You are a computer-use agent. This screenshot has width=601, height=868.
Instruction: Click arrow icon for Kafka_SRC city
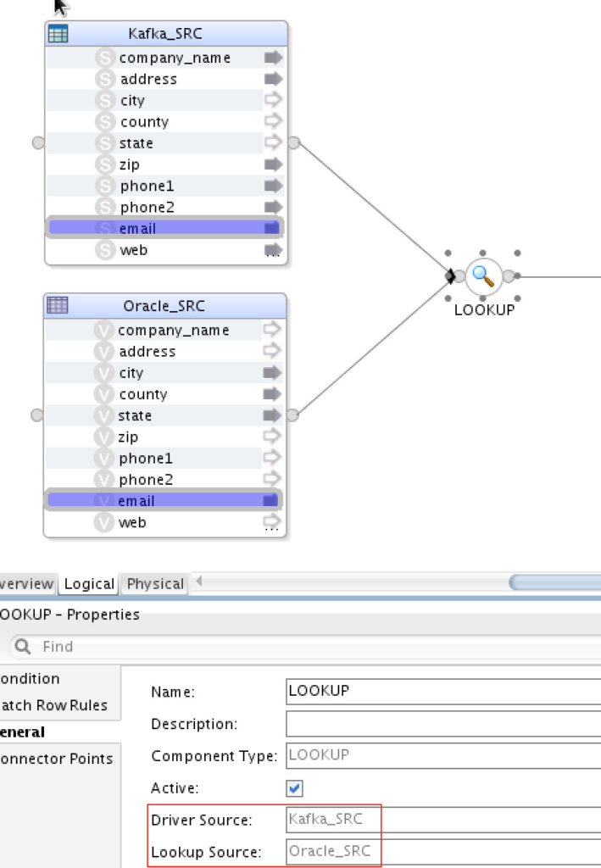coord(273,100)
